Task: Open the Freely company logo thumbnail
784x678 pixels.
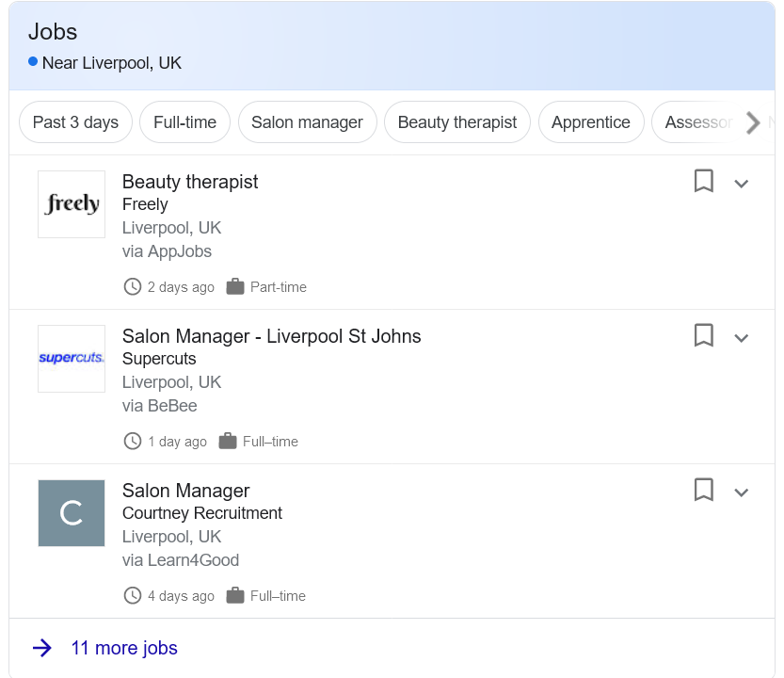Action: click(x=72, y=204)
